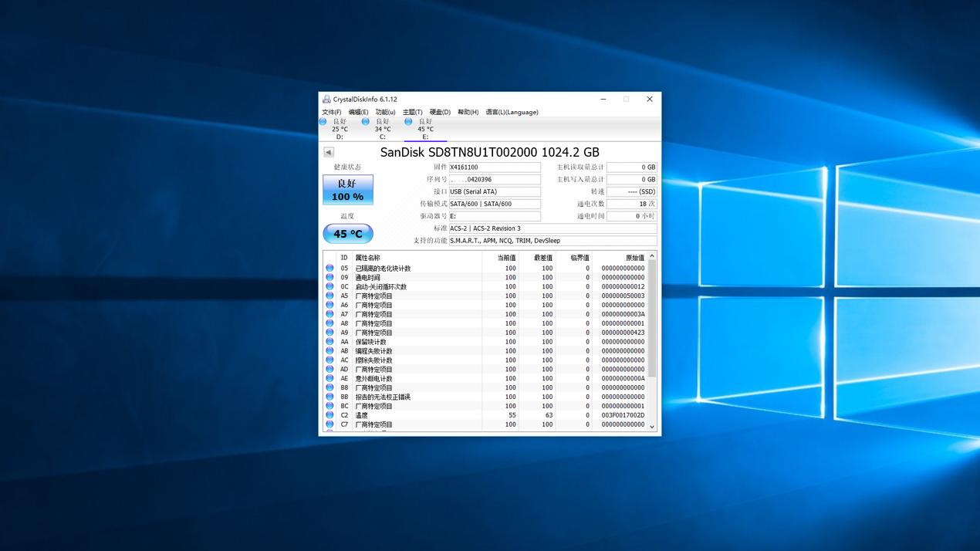The height and width of the screenshot is (551, 980).
Task: Click status orb for C2 温度 row
Action: coord(330,415)
